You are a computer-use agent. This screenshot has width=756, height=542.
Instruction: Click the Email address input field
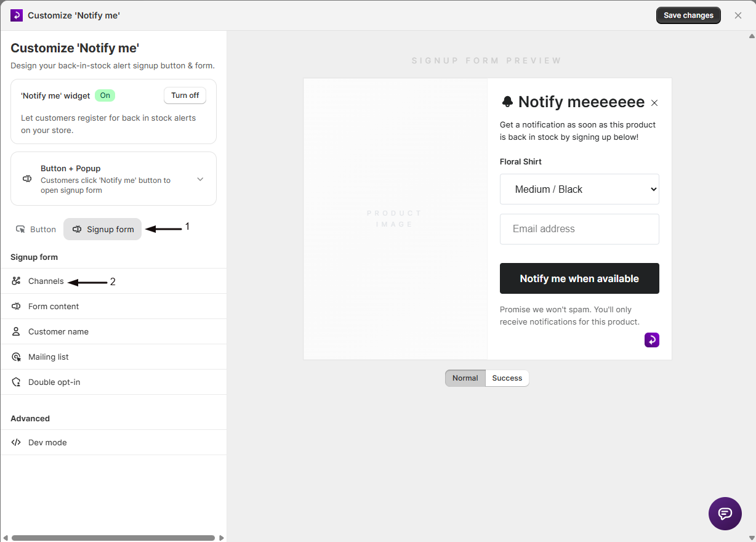579,229
